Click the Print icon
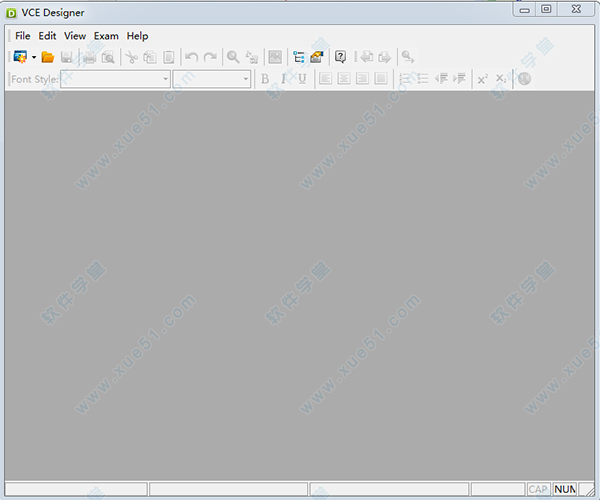Screen dimensions: 600x500 point(90,57)
